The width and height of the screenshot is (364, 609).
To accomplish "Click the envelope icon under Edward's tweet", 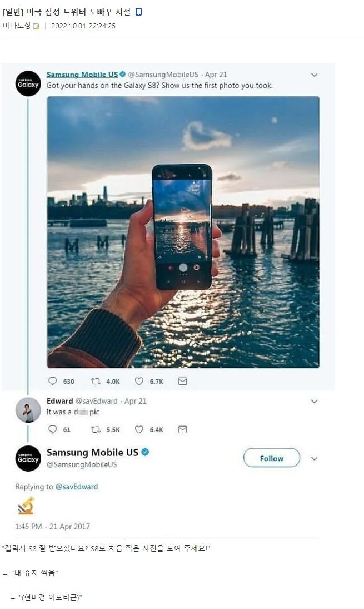I will click(182, 429).
